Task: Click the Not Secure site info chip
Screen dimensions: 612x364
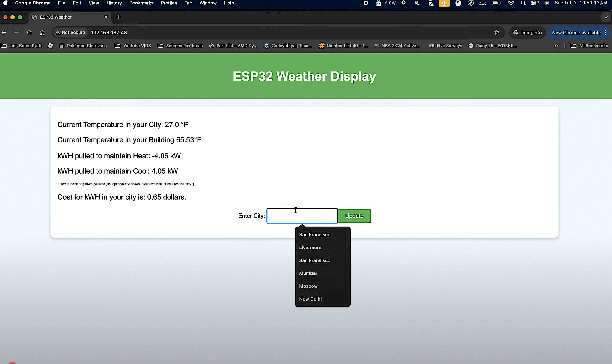Action: point(70,33)
